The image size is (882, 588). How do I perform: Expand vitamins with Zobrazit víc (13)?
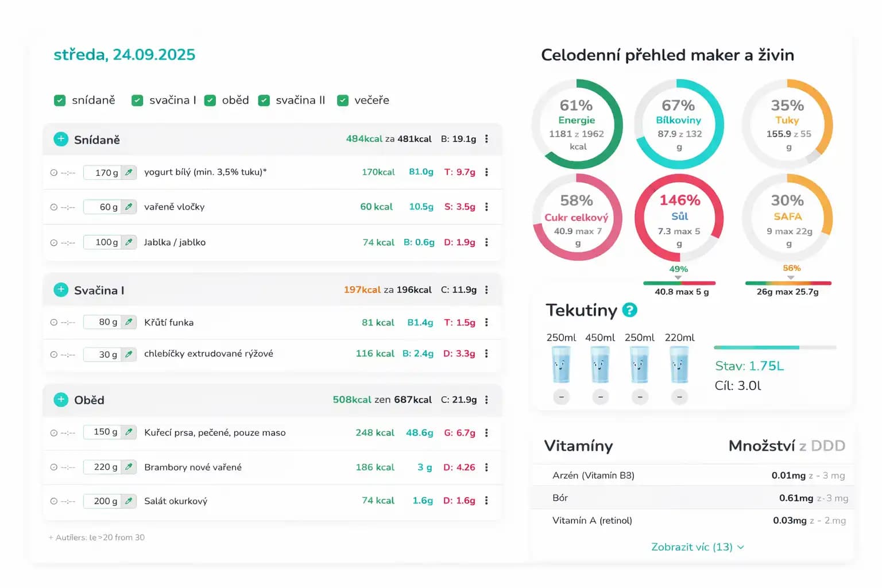[x=697, y=547]
